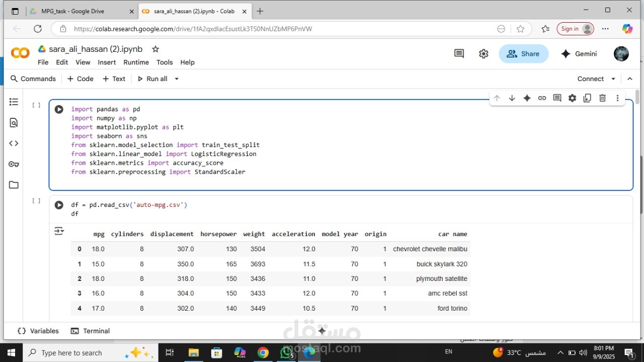644x362 pixels.
Task: Collapse the header with the chevron up
Action: click(x=629, y=79)
